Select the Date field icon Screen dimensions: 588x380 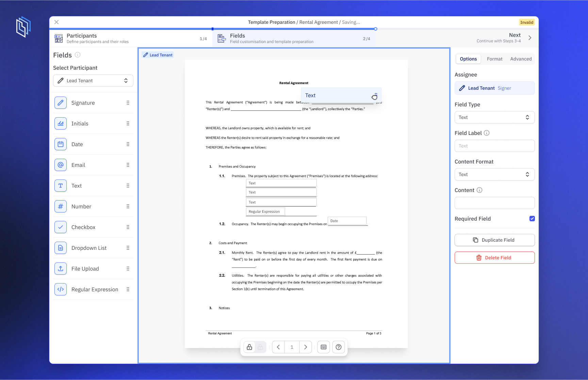[60, 144]
